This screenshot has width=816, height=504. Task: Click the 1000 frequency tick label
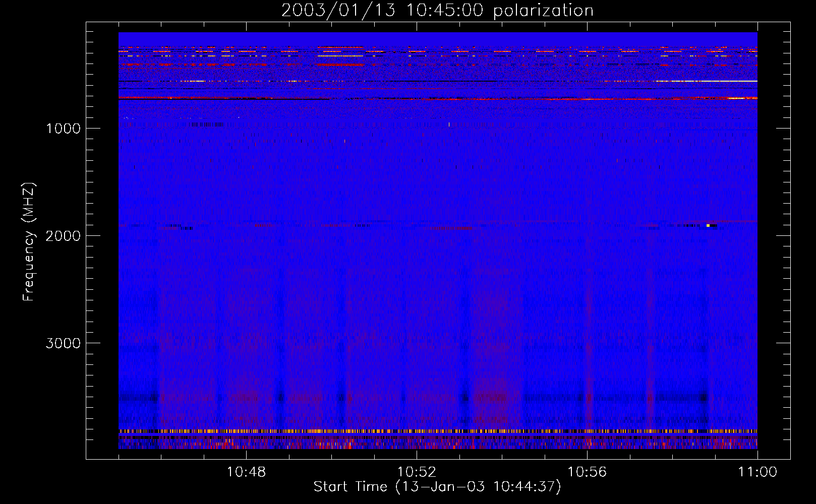(x=63, y=129)
